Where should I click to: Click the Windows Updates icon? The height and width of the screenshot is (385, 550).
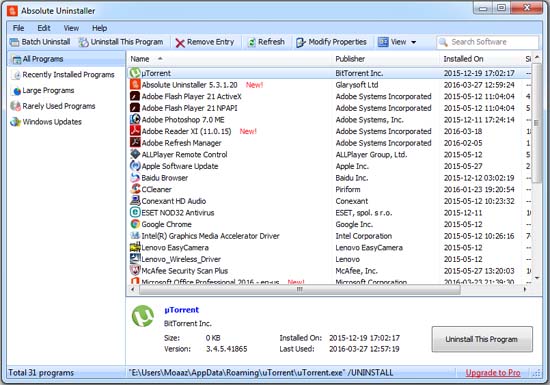[16, 122]
